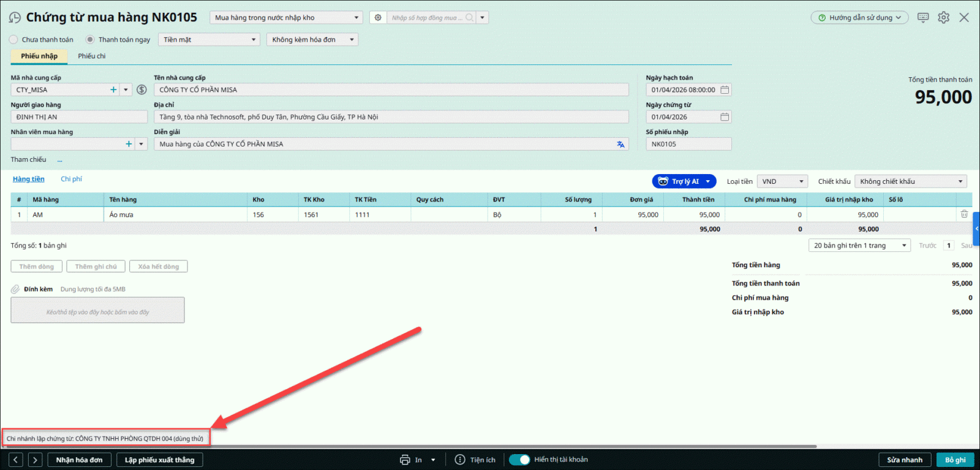This screenshot has width=980, height=470.
Task: Click the printer In icon
Action: coord(405,460)
